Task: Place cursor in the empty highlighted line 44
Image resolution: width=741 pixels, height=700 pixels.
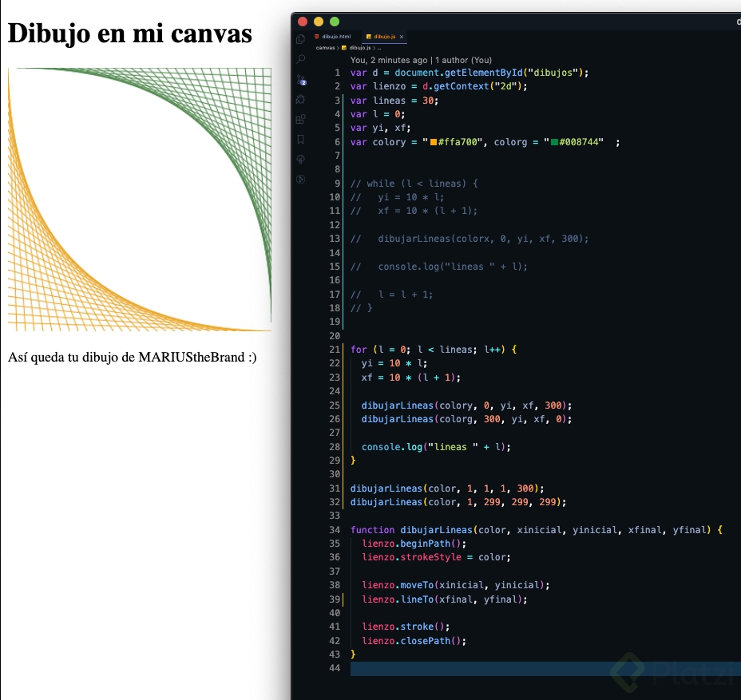Action: (544, 668)
